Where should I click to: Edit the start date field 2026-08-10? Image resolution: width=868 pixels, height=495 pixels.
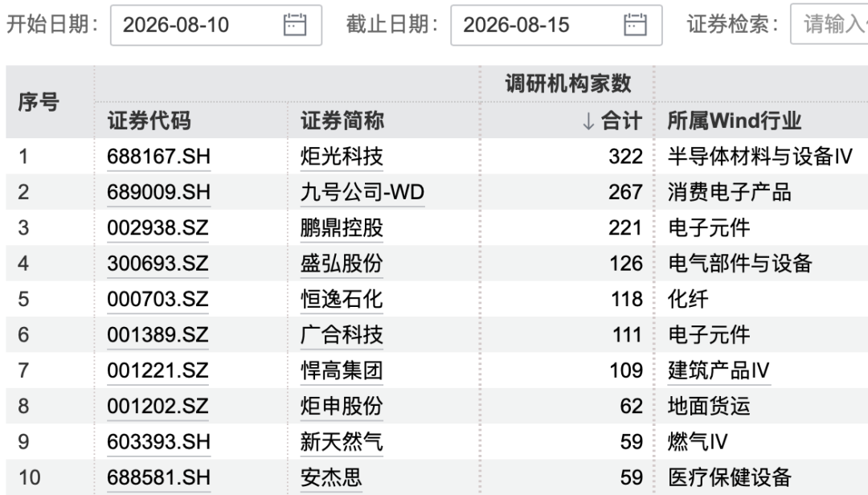[216, 25]
